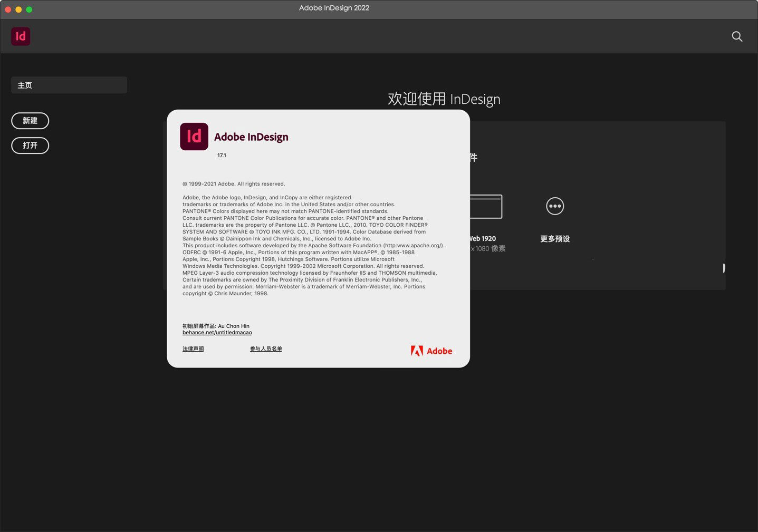Viewport: 758px width, 532px height.
Task: Click the Adobe InDesign 2022 window title
Action: (334, 8)
